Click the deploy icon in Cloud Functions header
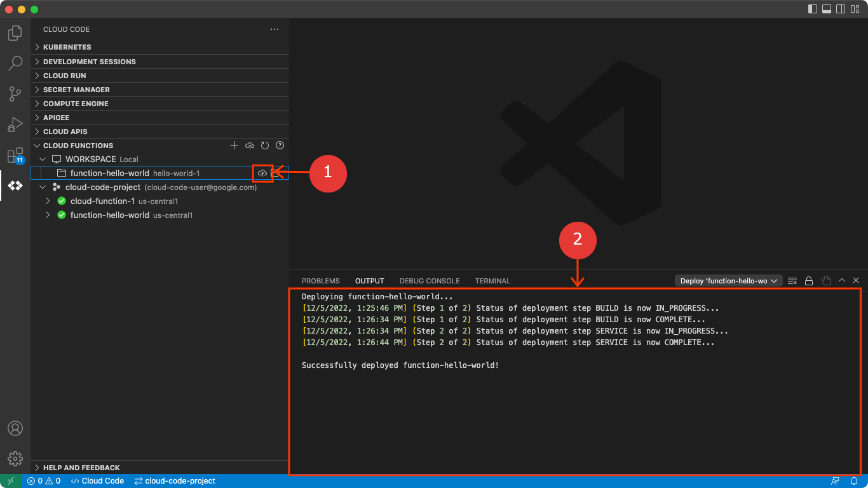Image resolution: width=868 pixels, height=488 pixels. pos(249,146)
